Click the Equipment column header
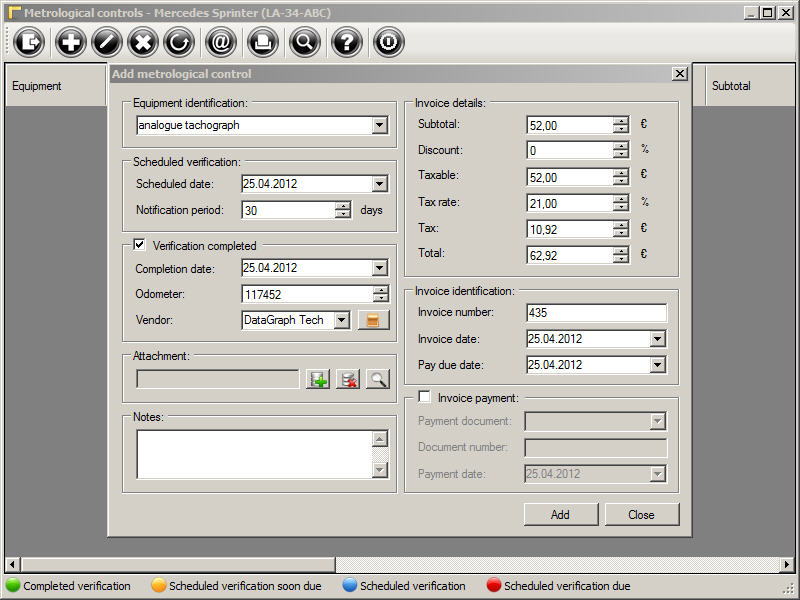800x600 pixels. 37,86
